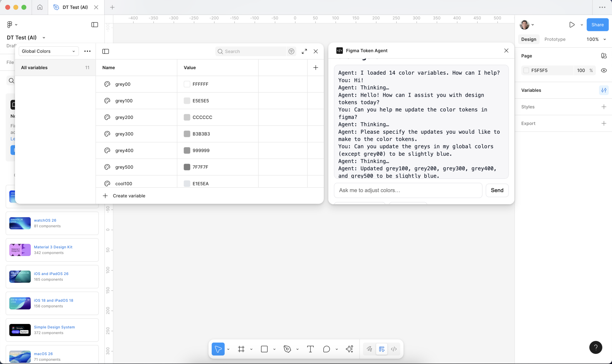Select the Pen tool
This screenshot has width=612, height=364.
click(x=287, y=349)
